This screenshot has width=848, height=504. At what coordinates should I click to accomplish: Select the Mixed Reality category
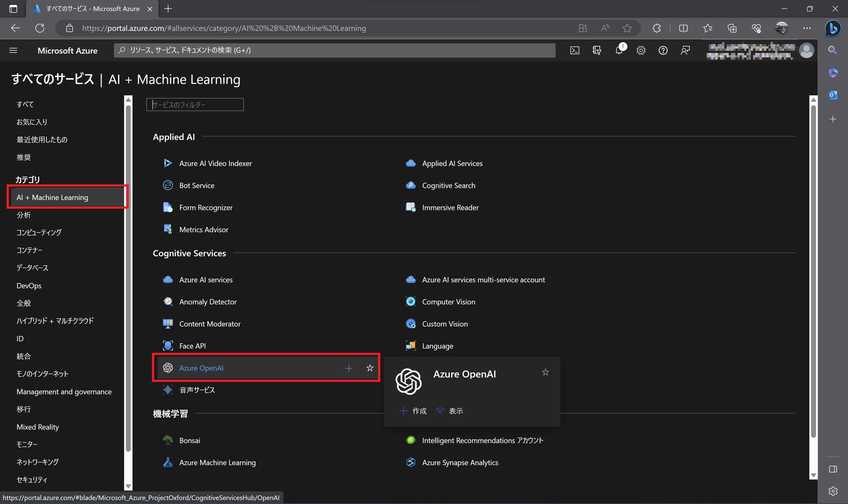pos(38,427)
